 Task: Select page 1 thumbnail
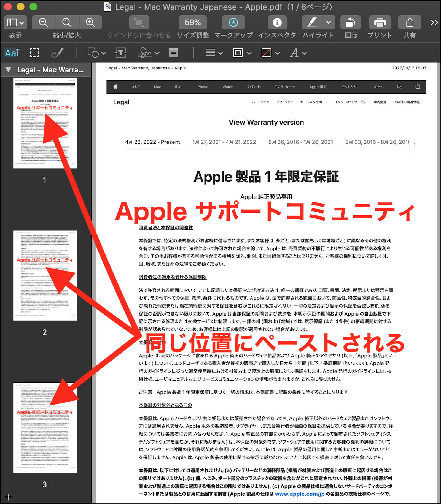45,123
